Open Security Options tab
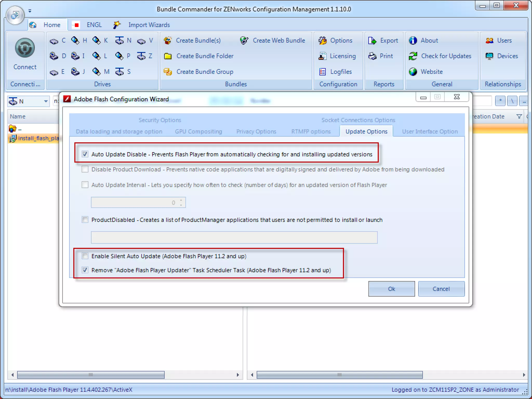 point(160,120)
